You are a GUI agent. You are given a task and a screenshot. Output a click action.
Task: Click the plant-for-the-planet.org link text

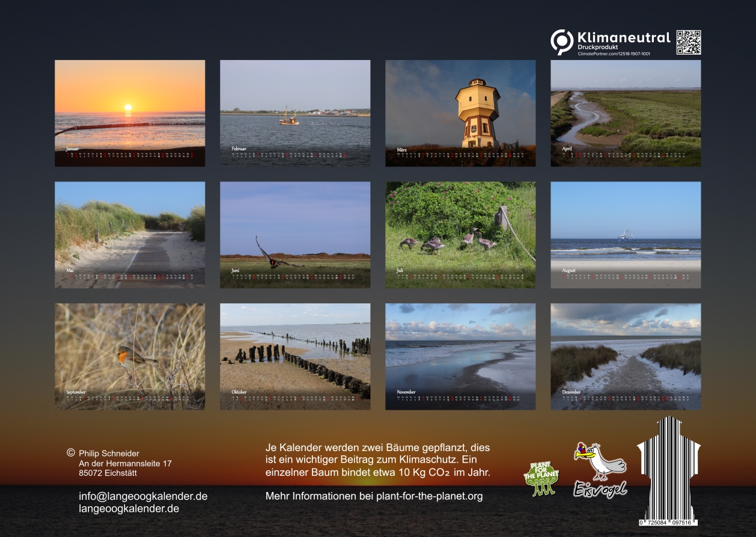(429, 496)
